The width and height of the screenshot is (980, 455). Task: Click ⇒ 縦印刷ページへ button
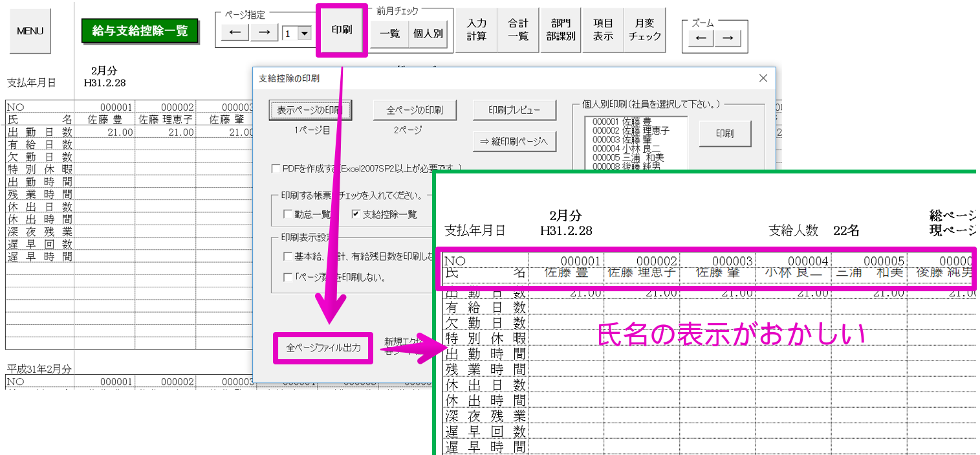tap(514, 140)
